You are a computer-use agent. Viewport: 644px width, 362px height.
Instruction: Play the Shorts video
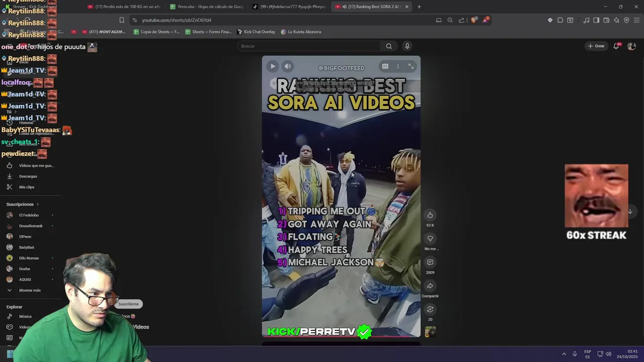pos(273,66)
